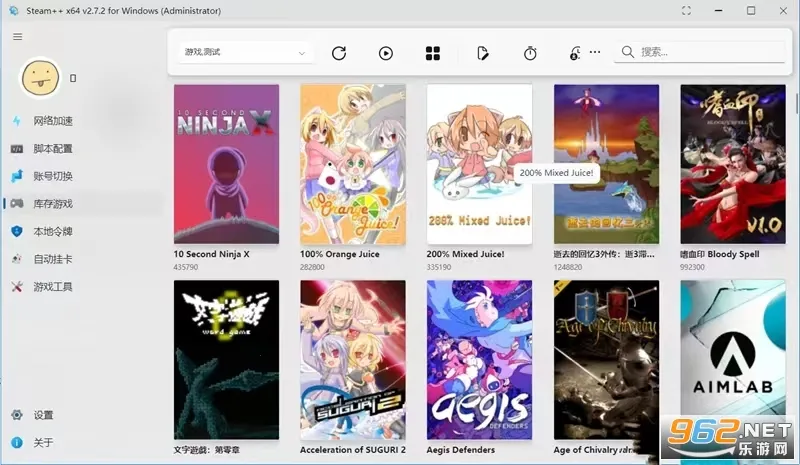Toggle the hamburger sidebar menu
Screen dimensions: 800x465
(17, 36)
